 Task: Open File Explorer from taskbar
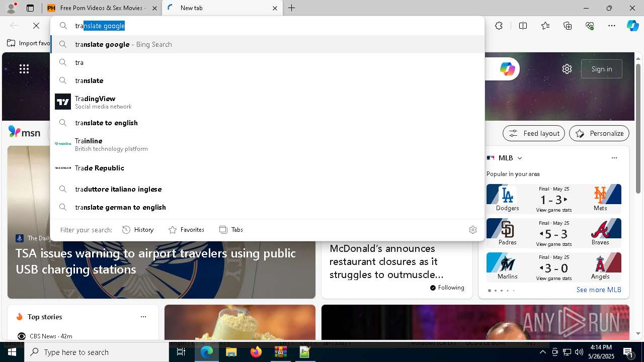coord(231,352)
